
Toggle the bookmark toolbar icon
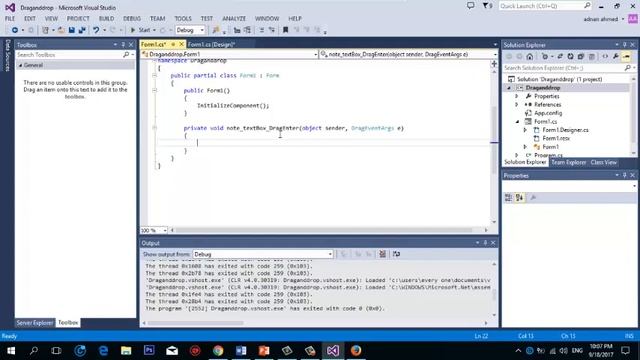click(x=286, y=30)
